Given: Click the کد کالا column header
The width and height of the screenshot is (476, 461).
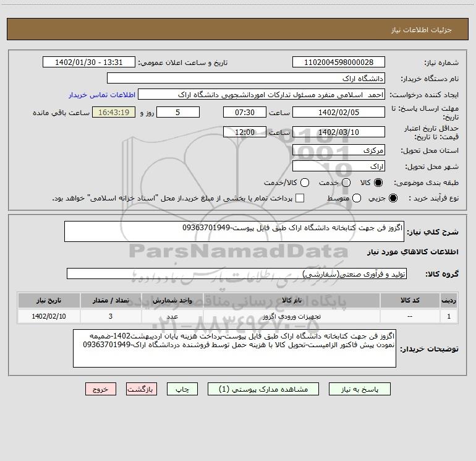Looking at the screenshot, I should (x=410, y=300).
